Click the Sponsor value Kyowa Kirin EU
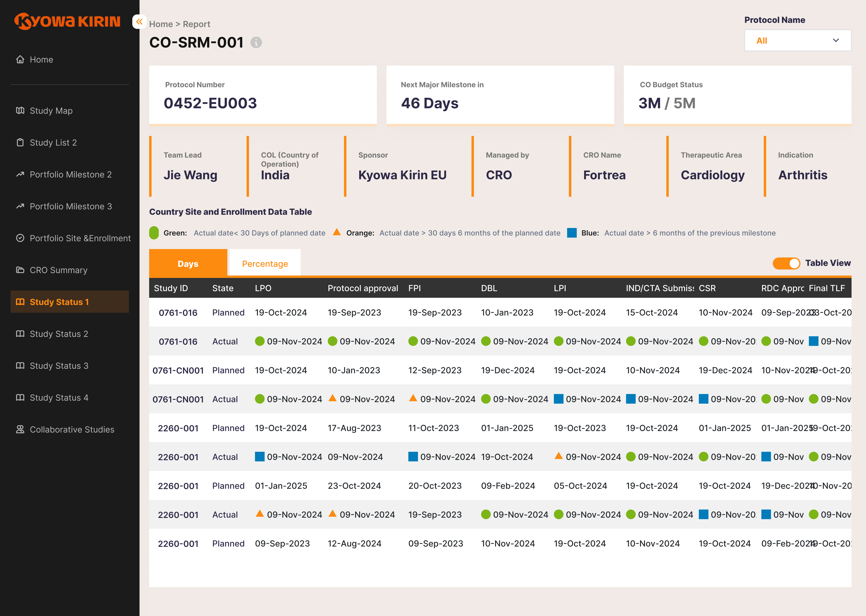 [402, 175]
